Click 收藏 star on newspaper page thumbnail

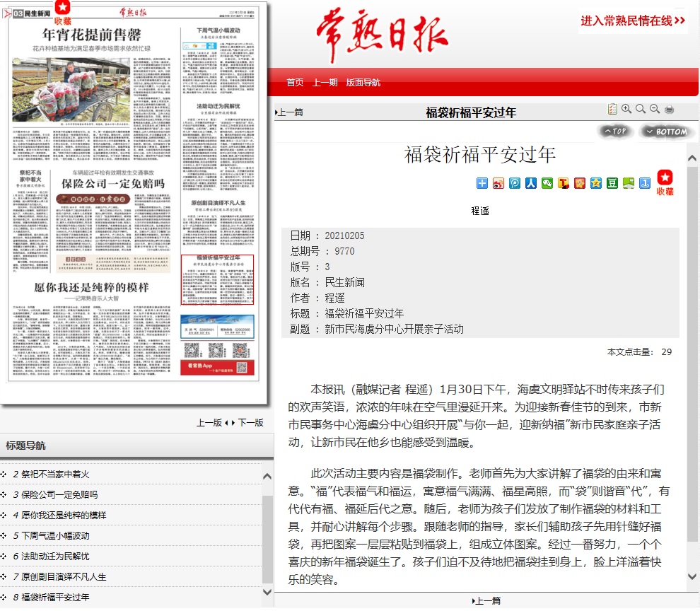(x=62, y=13)
